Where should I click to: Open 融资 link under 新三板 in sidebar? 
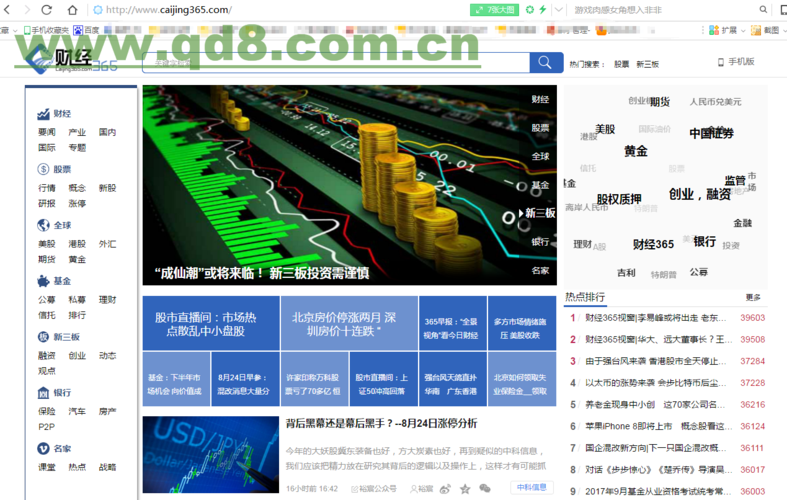(47, 355)
